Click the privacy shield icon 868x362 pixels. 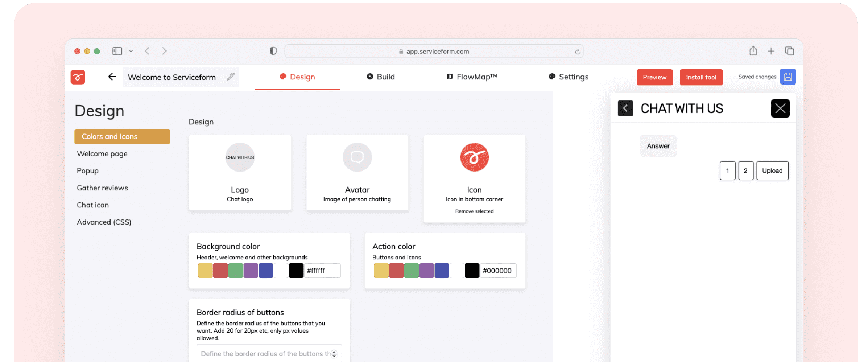pyautogui.click(x=273, y=51)
